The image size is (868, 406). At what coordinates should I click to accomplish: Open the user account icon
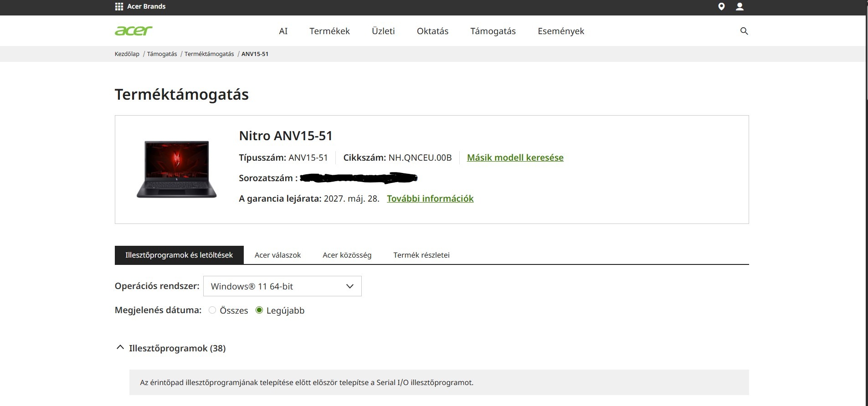click(740, 6)
